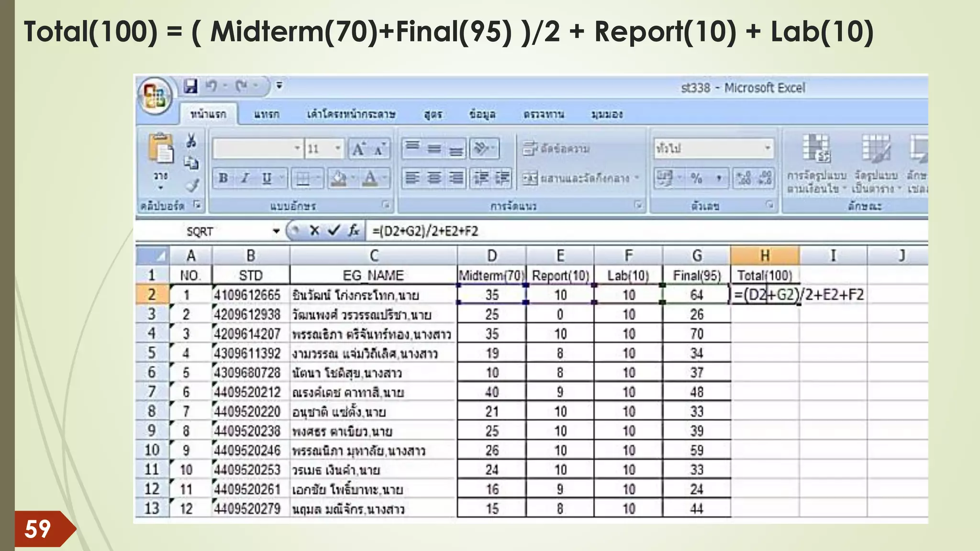Switch to the ตรวจทาน (Review) tab
980x551 pixels.
coord(544,115)
